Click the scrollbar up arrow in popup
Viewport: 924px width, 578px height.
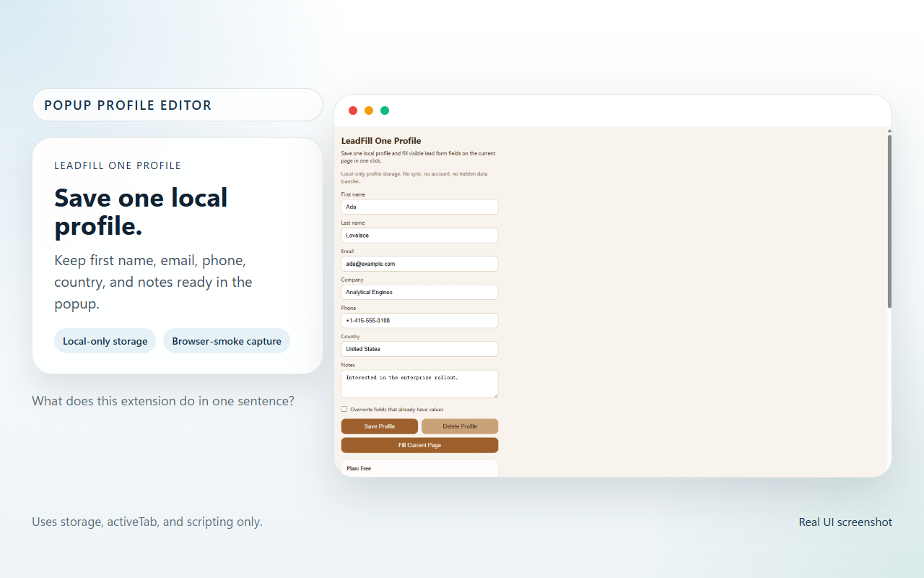[889, 131]
